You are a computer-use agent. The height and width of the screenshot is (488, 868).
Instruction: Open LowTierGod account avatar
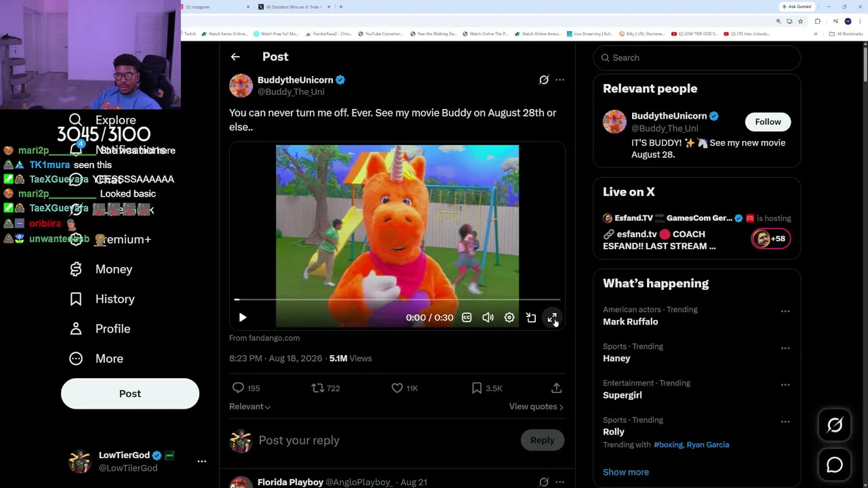(x=80, y=461)
